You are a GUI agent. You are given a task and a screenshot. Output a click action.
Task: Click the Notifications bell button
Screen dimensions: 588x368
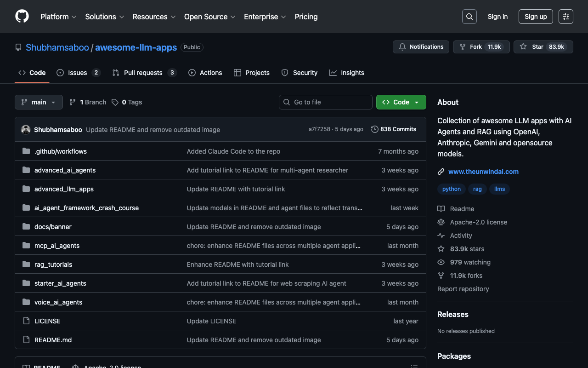421,47
